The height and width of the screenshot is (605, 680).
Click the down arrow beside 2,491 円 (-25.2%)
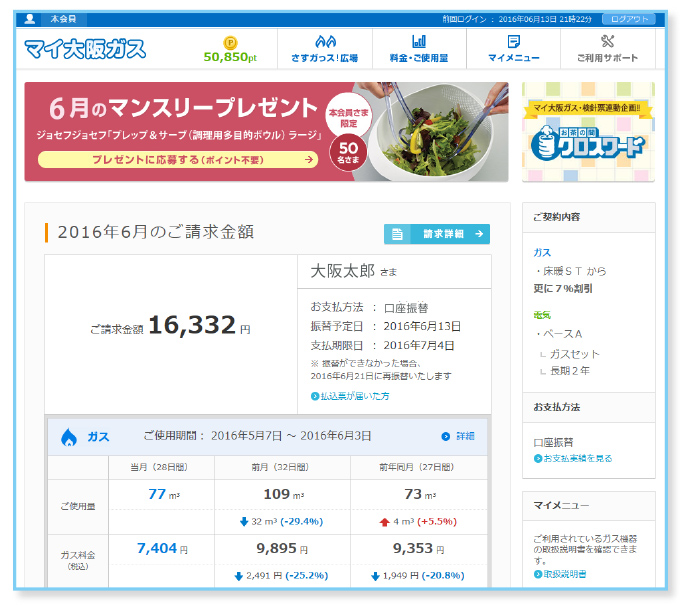coord(238,576)
